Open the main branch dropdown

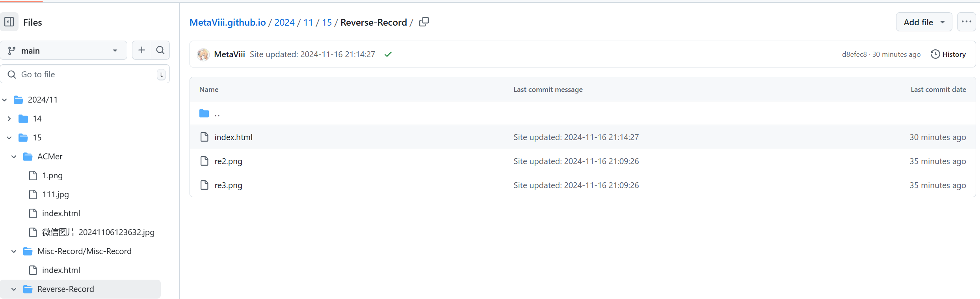click(x=63, y=50)
